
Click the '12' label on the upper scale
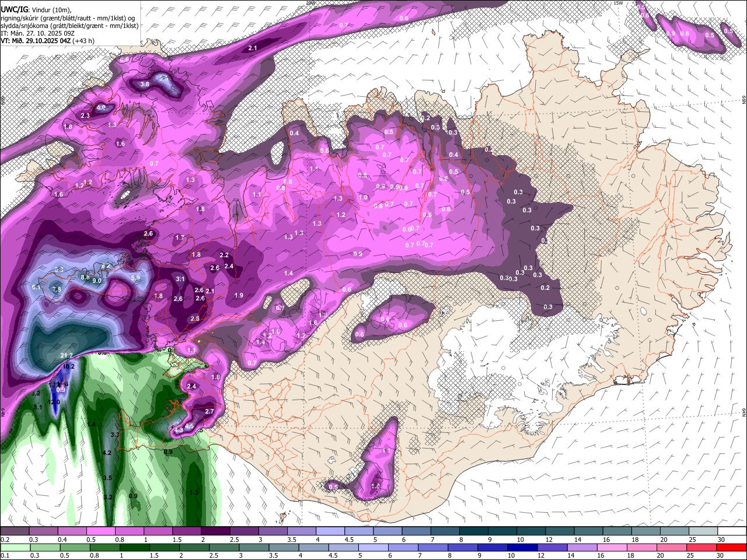tap(549, 540)
